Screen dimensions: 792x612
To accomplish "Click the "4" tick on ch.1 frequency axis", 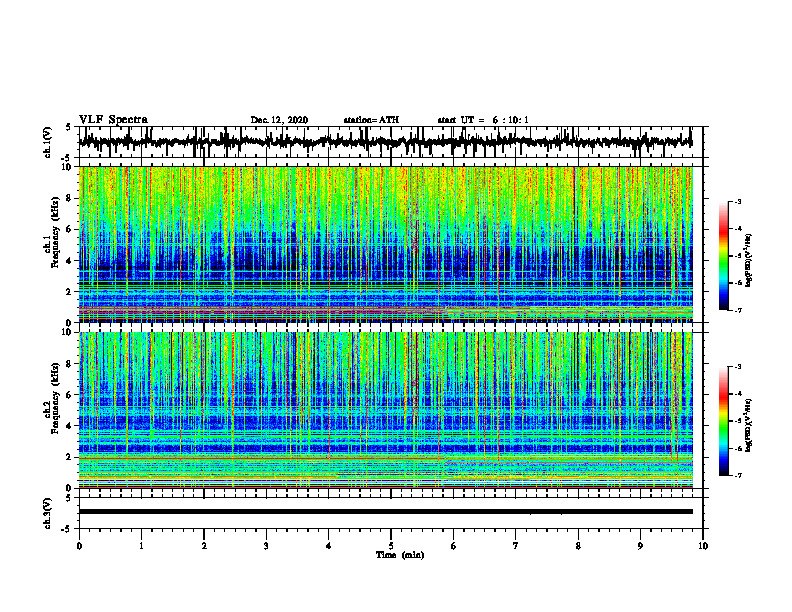I will click(70, 261).
